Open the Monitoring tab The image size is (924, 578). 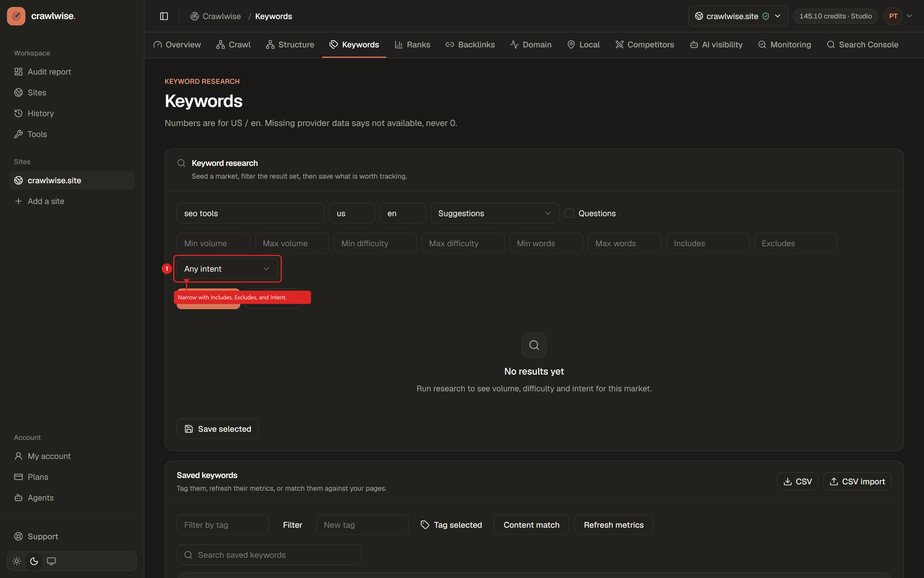pos(785,45)
